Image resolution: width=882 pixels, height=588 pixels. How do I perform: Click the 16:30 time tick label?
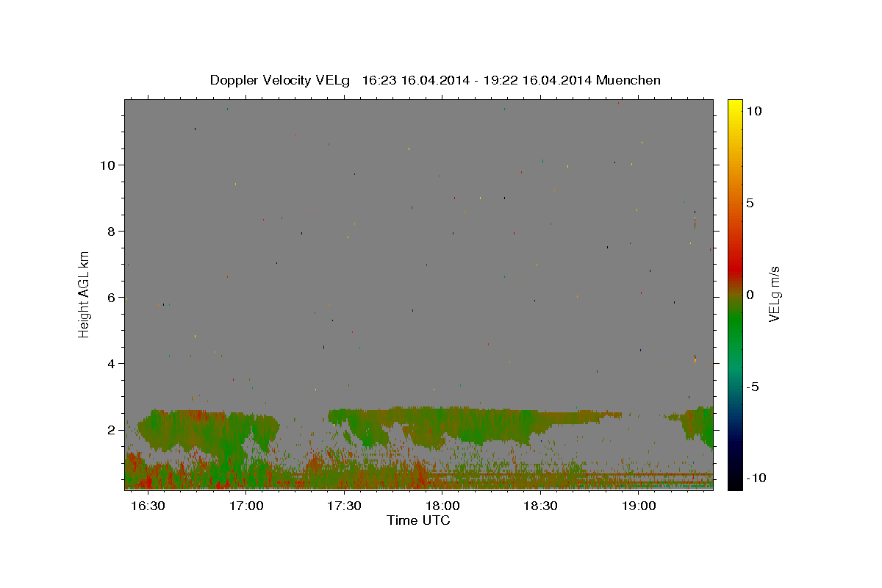(148, 506)
